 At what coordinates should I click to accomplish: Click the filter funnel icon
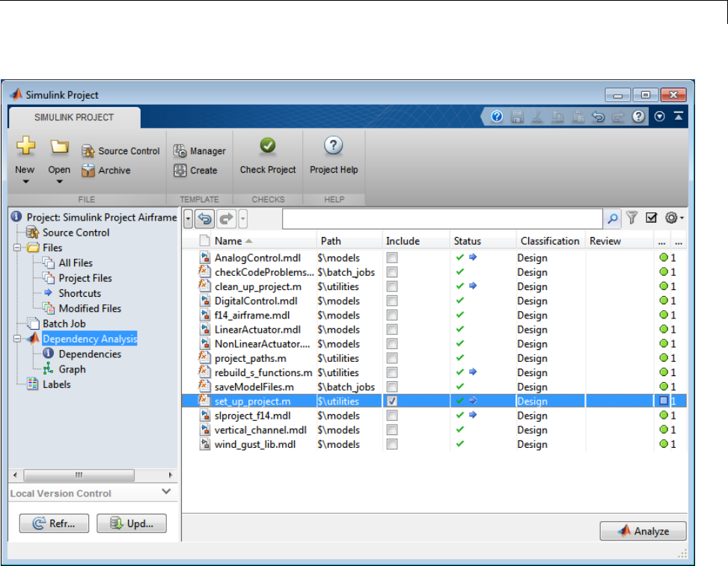click(632, 218)
